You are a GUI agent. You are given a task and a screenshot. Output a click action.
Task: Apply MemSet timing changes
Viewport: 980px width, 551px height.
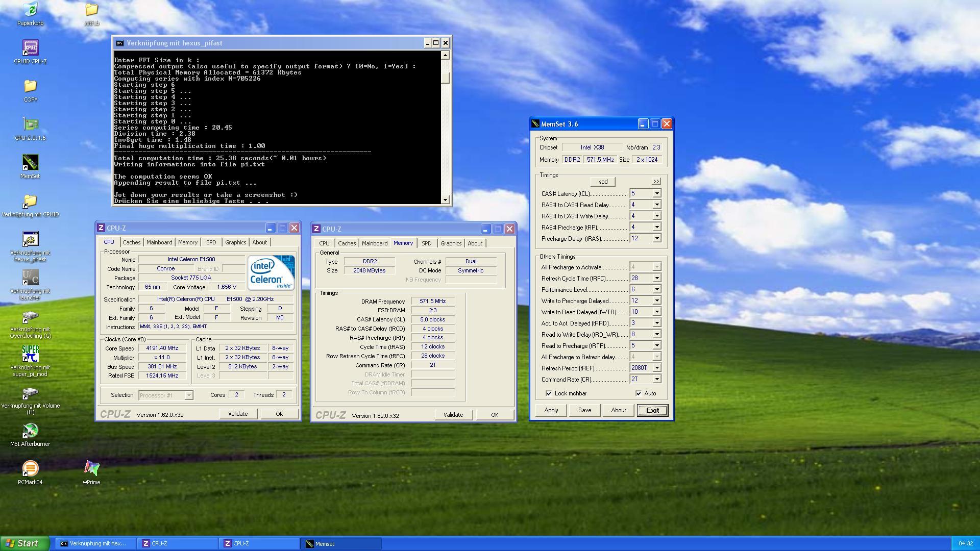(x=551, y=410)
